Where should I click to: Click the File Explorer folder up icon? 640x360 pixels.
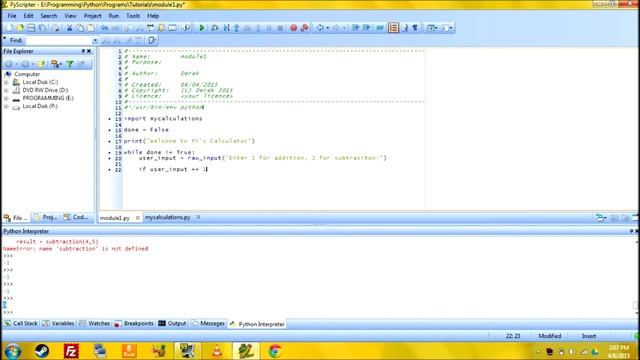click(x=41, y=64)
